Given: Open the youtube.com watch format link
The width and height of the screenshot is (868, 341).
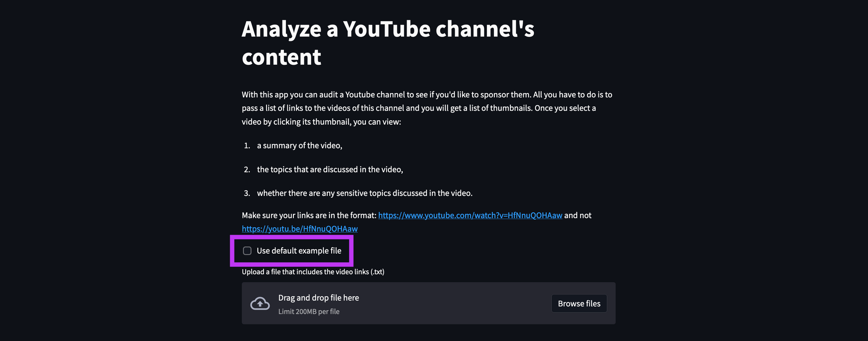Looking at the screenshot, I should (470, 215).
